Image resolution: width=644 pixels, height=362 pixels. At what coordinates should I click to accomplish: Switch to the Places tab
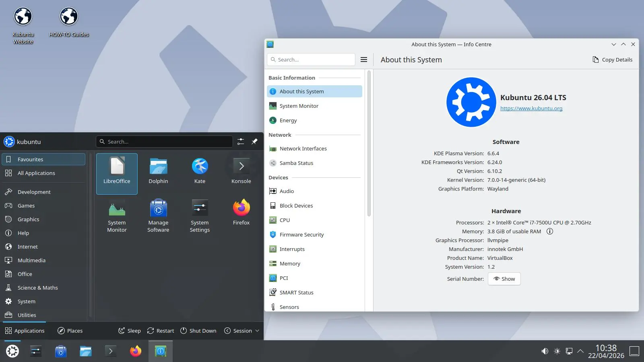click(70, 331)
